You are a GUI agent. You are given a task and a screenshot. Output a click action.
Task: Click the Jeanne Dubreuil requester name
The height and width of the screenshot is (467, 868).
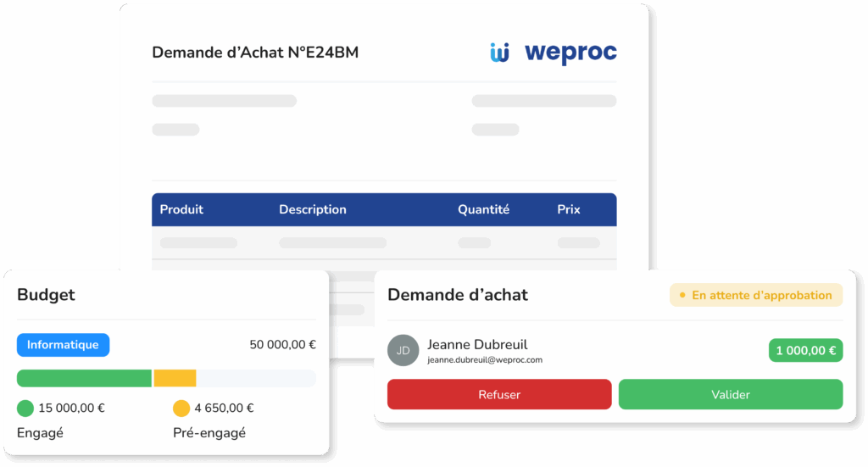point(477,344)
